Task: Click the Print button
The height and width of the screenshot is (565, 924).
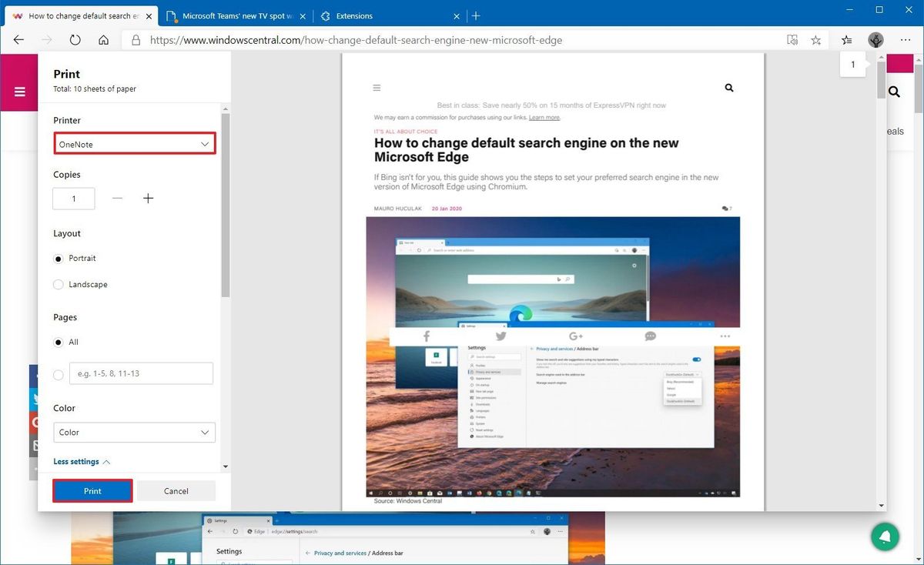Action: coord(92,490)
